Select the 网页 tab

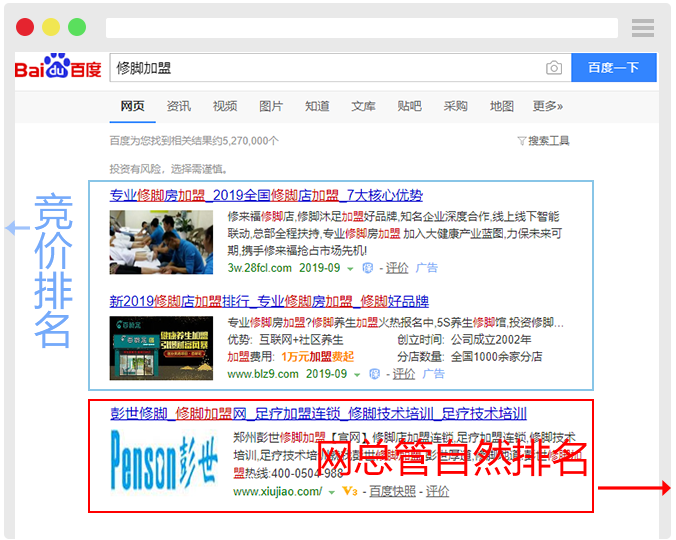pos(132,106)
